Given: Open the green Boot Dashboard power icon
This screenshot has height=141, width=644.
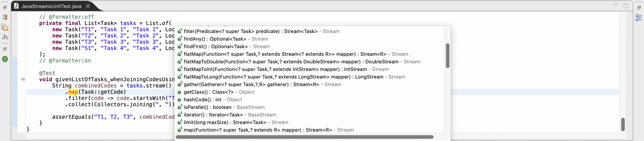Looking at the screenshot, I should click(x=5, y=59).
